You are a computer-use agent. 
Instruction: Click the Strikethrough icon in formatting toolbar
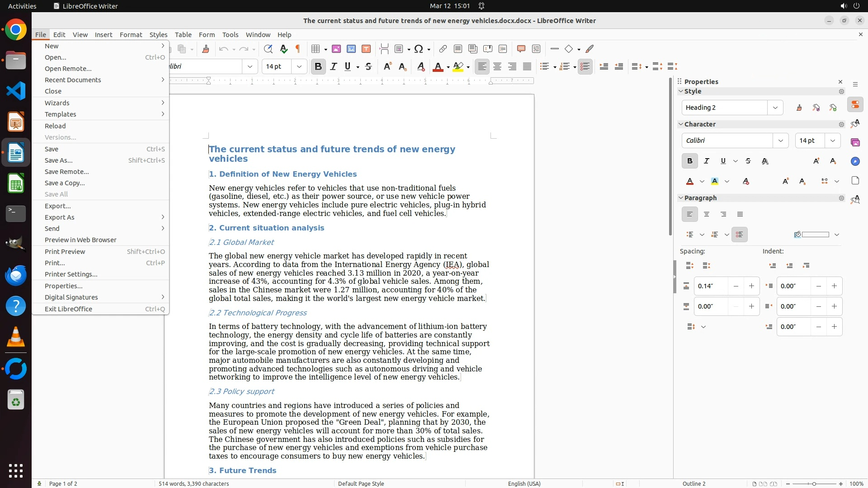pyautogui.click(x=368, y=66)
